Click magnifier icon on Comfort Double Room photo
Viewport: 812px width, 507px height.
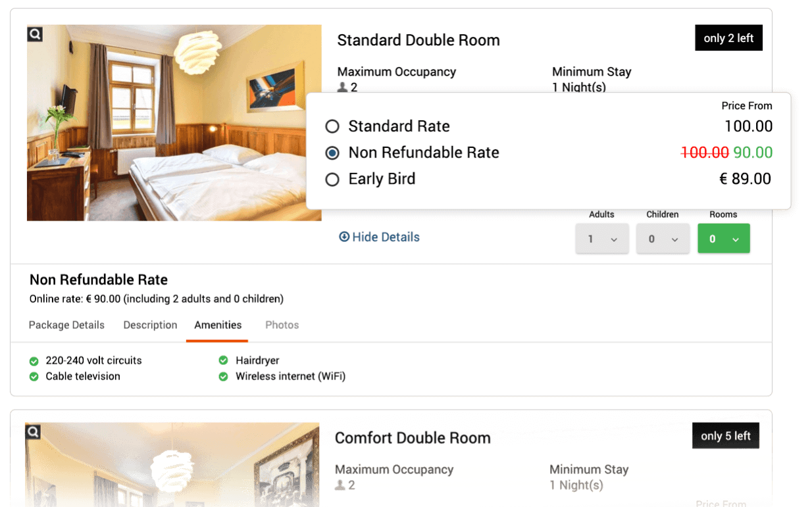click(x=33, y=432)
